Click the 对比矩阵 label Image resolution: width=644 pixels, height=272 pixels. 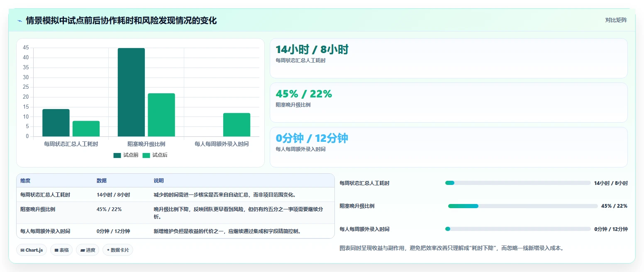point(616,20)
